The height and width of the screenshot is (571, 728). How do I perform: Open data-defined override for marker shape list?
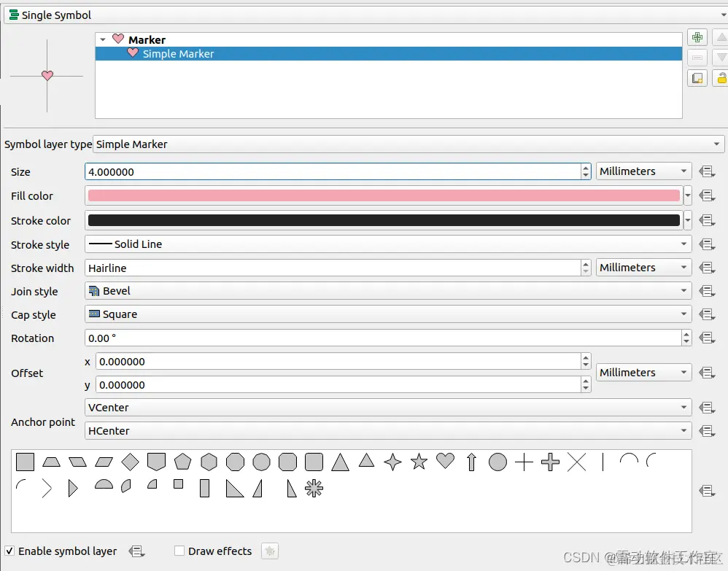coord(707,491)
